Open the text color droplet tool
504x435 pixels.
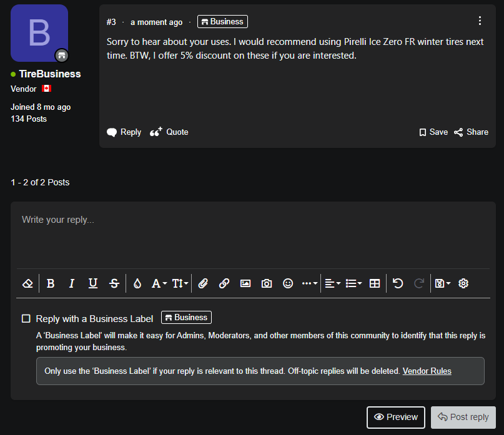pyautogui.click(x=137, y=283)
